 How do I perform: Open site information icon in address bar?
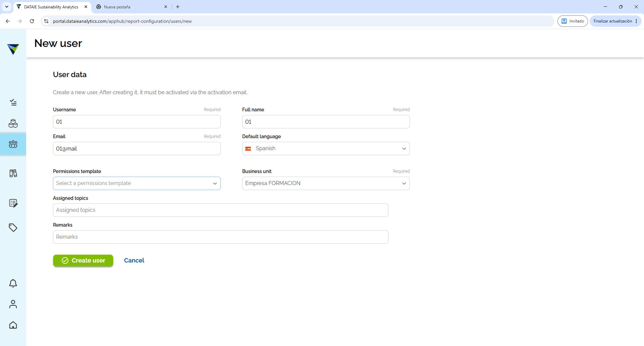coord(46,21)
